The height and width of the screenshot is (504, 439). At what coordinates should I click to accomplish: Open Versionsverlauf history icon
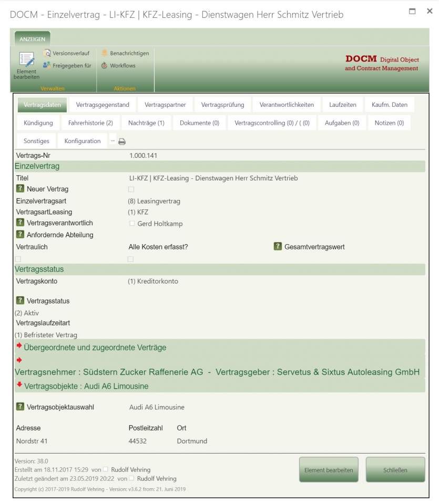click(x=47, y=53)
